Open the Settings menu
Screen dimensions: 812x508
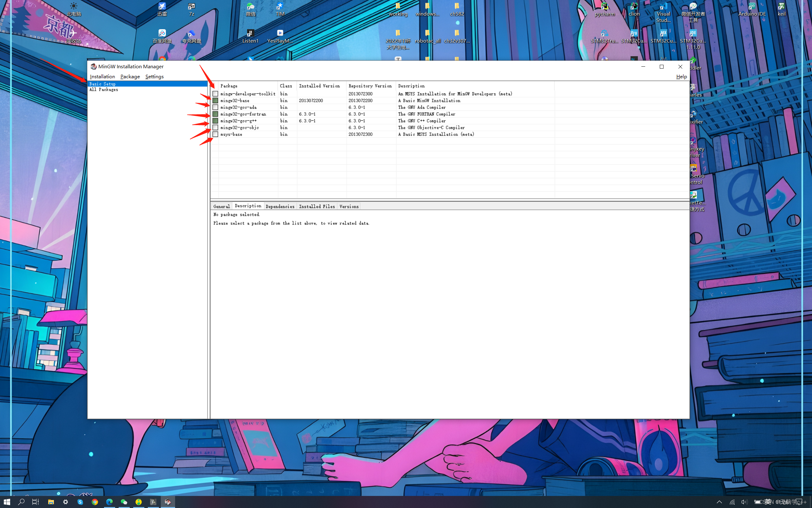(154, 77)
